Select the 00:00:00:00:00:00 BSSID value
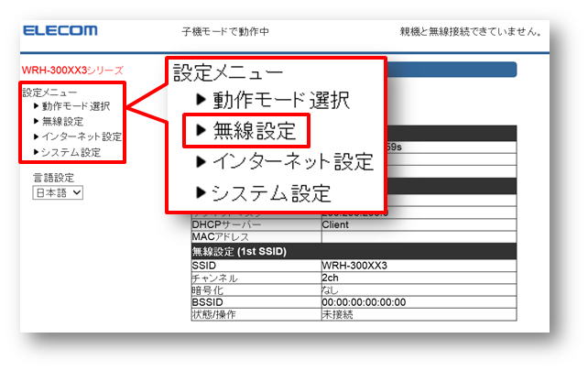The image size is (588, 371). point(419,302)
